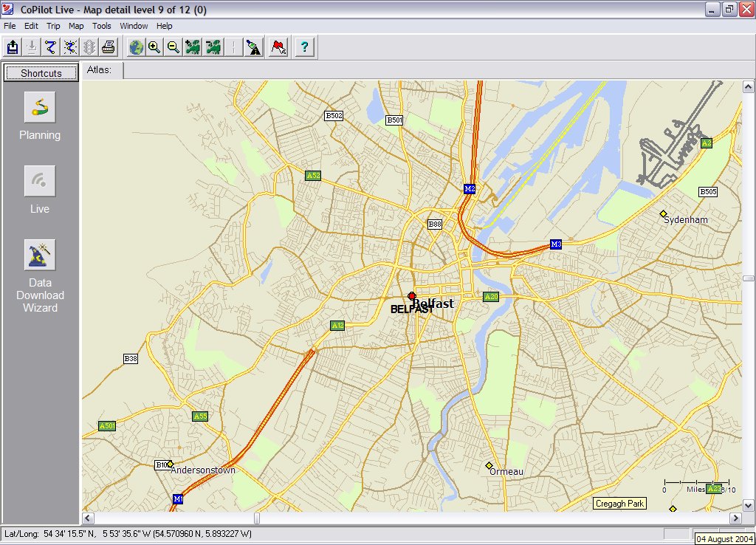
Task: Click the B502 road label
Action: click(334, 115)
